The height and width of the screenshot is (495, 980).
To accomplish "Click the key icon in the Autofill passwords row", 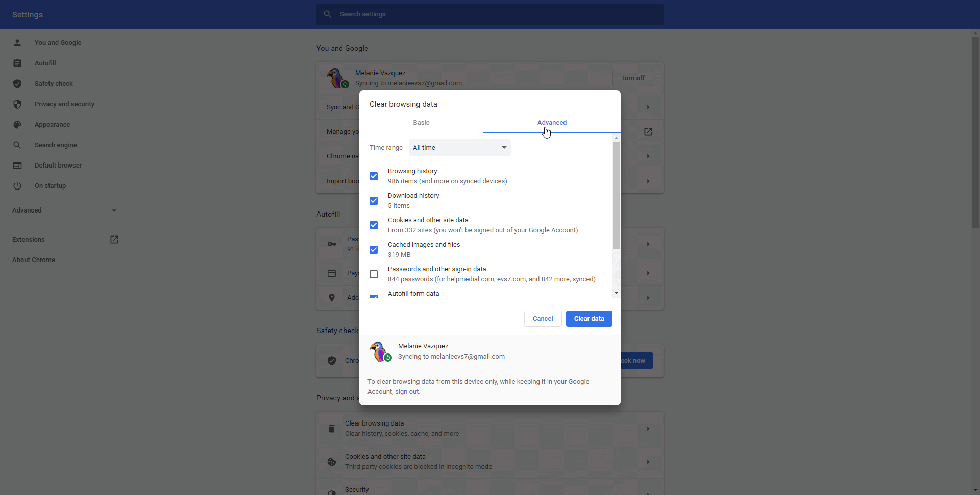I will [332, 244].
